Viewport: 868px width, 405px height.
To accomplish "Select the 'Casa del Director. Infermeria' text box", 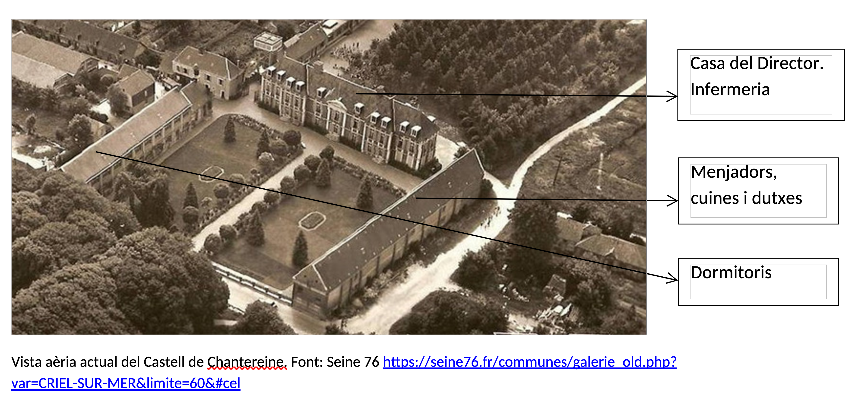I will point(761,85).
